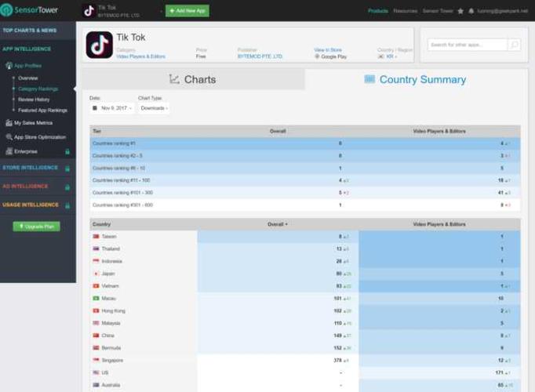Screen dimensions: 535x392
Task: Open the app selector dropdown arrow in top bar
Action: [161, 11]
